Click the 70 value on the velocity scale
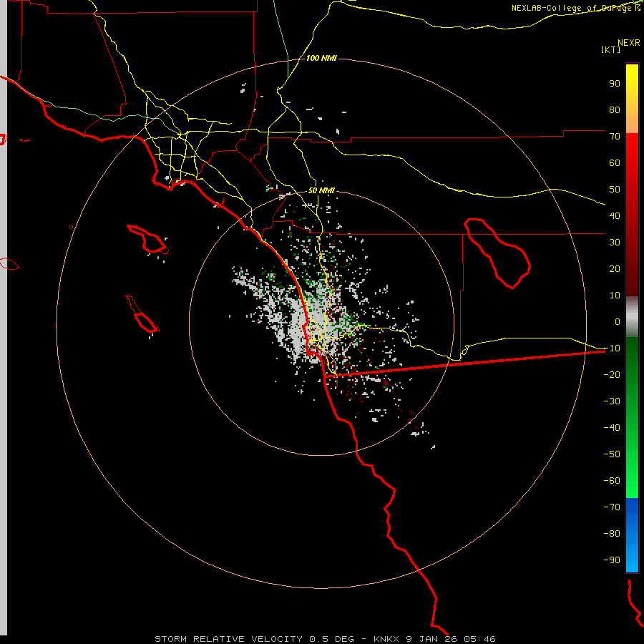The image size is (644, 644). point(615,137)
